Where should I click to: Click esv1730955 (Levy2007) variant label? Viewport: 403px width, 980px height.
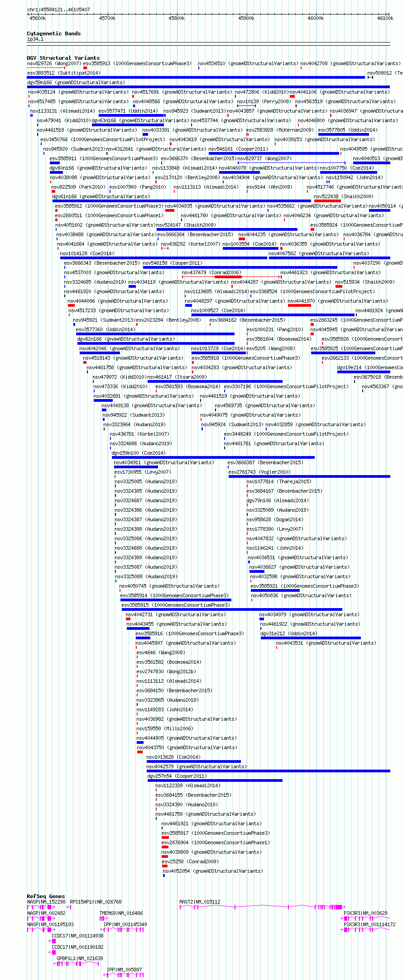[143, 472]
